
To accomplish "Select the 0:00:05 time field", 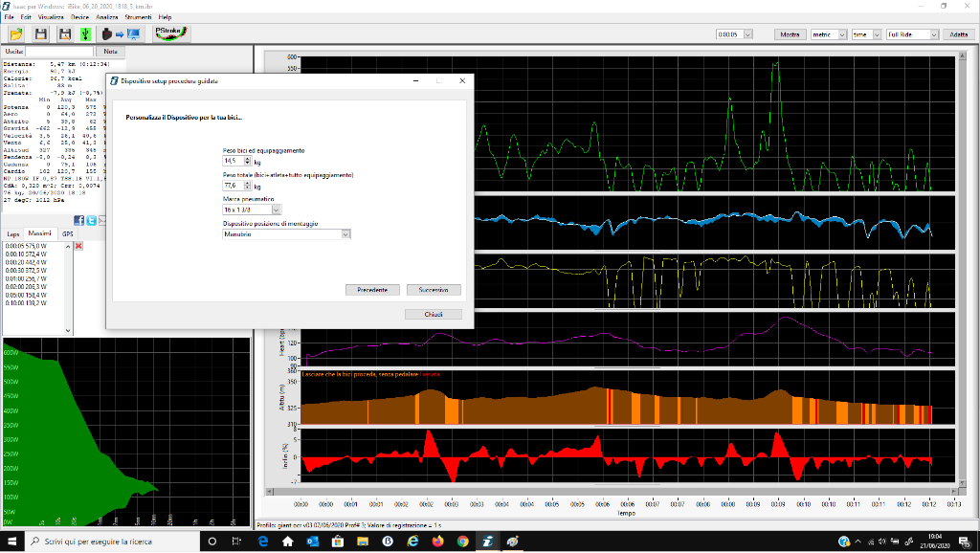I will 729,33.
